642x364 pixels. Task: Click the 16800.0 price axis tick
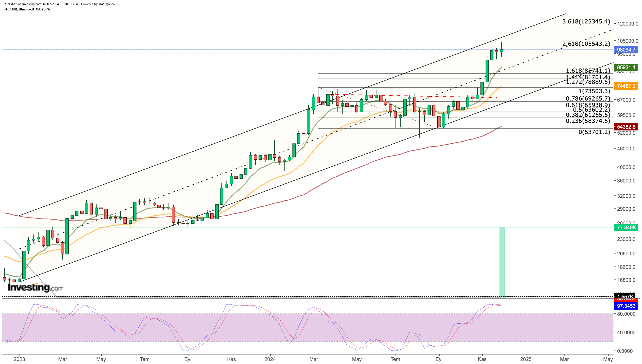pos(626,280)
